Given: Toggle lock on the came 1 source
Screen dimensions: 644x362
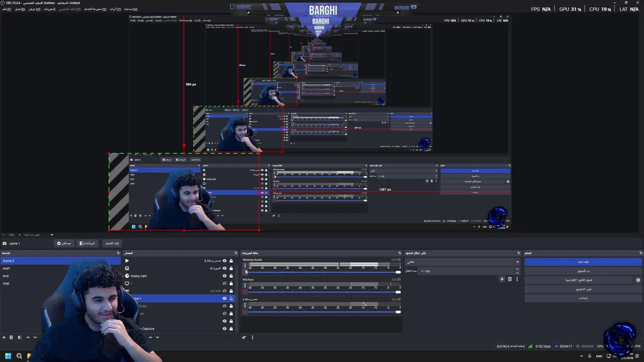Looking at the screenshot, I should click(231, 298).
